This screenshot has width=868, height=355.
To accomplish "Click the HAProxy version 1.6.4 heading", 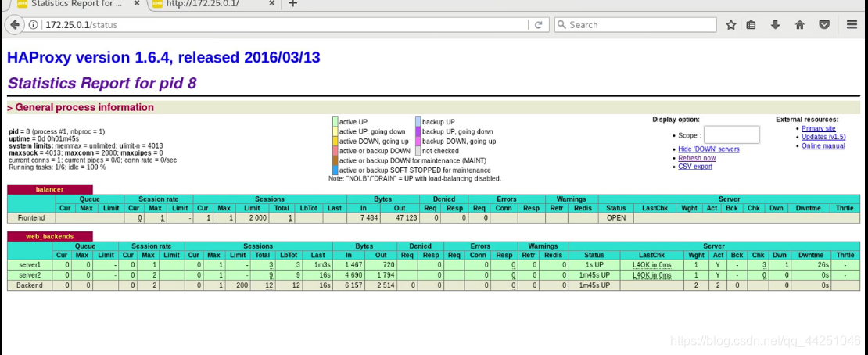I will point(164,57).
